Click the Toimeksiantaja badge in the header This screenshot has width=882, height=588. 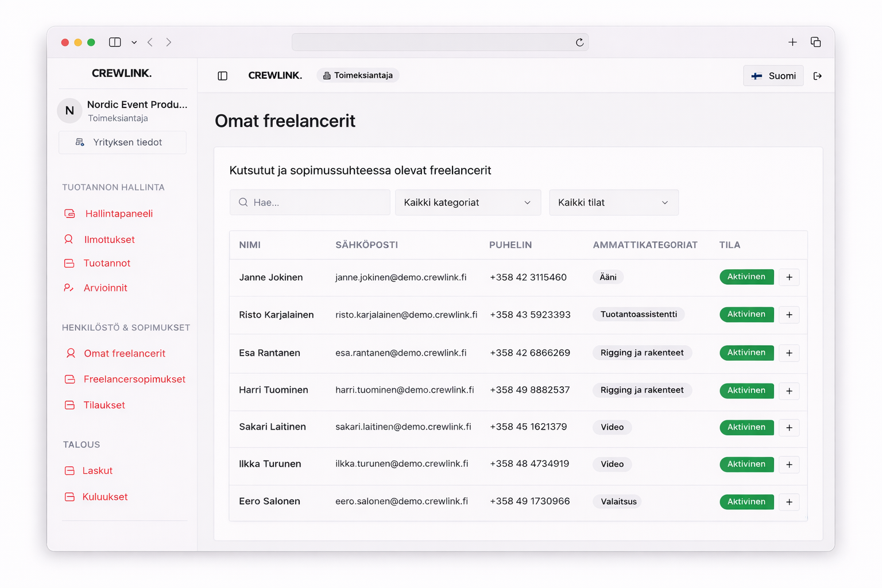coord(358,75)
